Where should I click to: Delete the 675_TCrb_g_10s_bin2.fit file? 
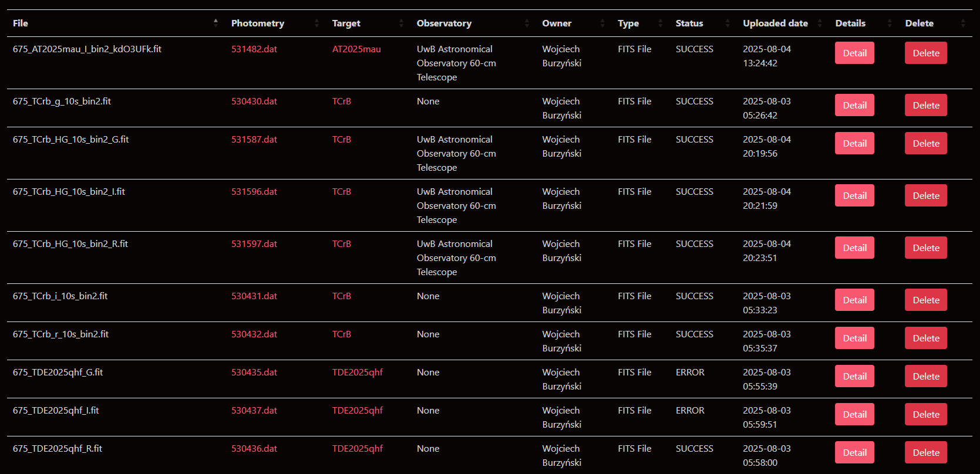925,105
